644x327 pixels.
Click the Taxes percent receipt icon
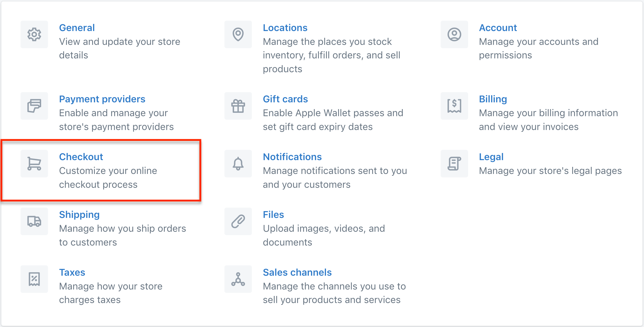tap(34, 279)
